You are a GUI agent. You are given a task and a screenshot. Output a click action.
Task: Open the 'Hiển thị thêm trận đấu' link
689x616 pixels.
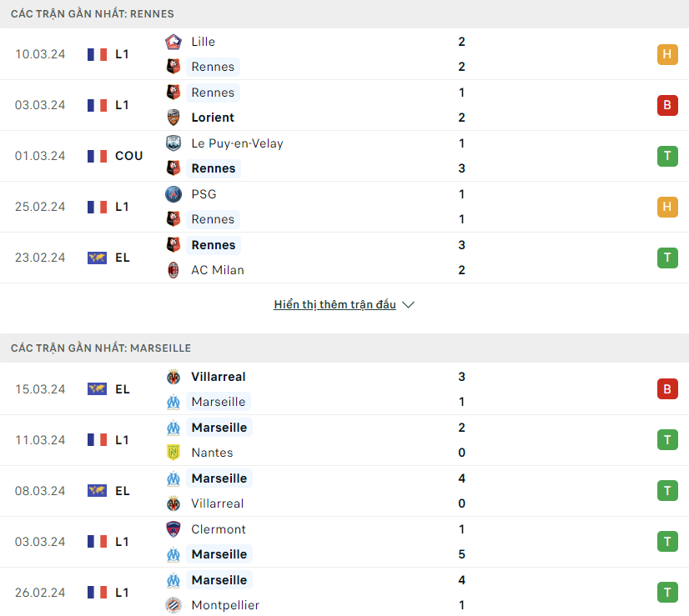point(334,305)
